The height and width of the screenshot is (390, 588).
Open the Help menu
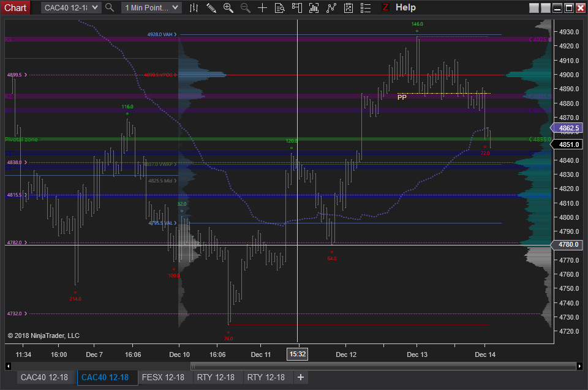[x=405, y=7]
